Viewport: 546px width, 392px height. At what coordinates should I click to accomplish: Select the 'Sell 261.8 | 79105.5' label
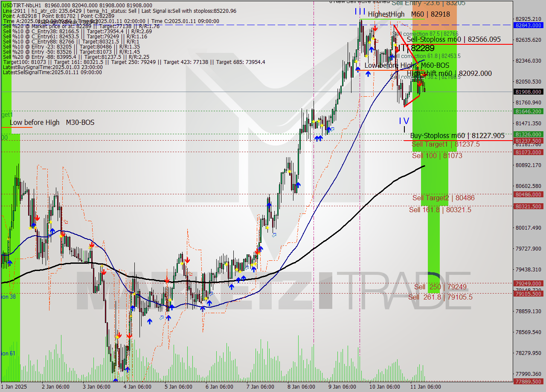[440, 297]
